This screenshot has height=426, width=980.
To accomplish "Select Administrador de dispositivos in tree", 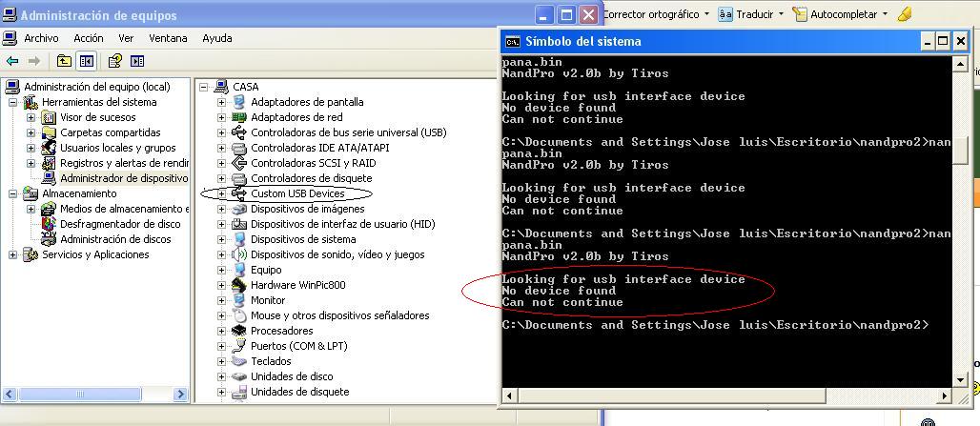I will tap(124, 178).
